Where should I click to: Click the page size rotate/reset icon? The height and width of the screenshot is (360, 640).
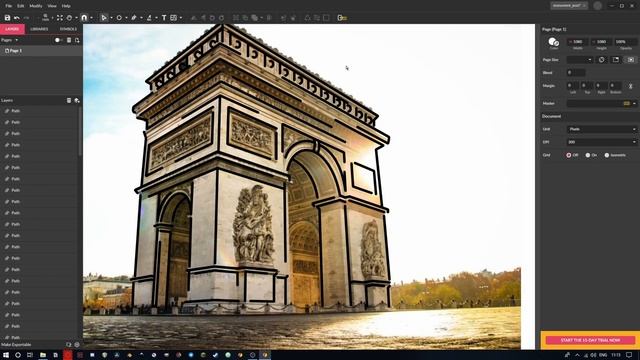pos(601,60)
